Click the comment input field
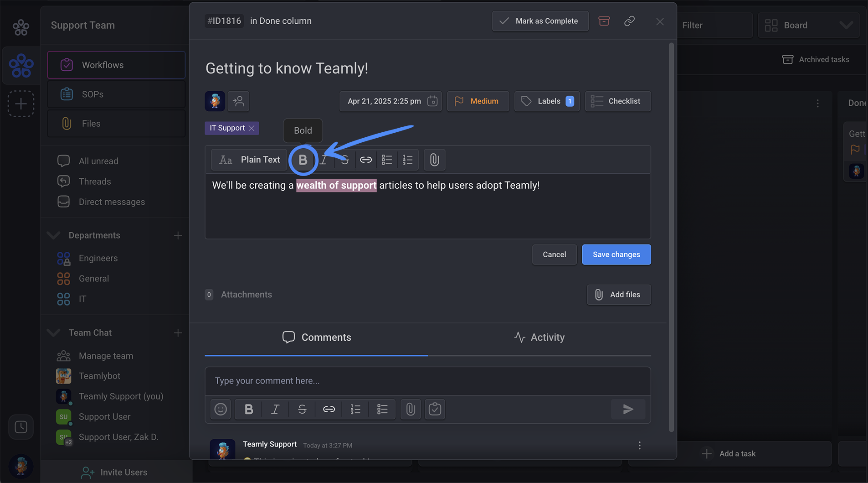Image resolution: width=868 pixels, height=483 pixels. (428, 381)
